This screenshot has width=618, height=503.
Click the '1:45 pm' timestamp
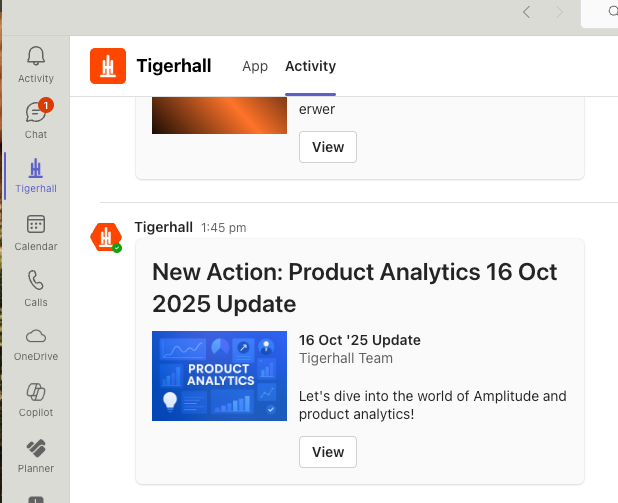[x=223, y=227]
